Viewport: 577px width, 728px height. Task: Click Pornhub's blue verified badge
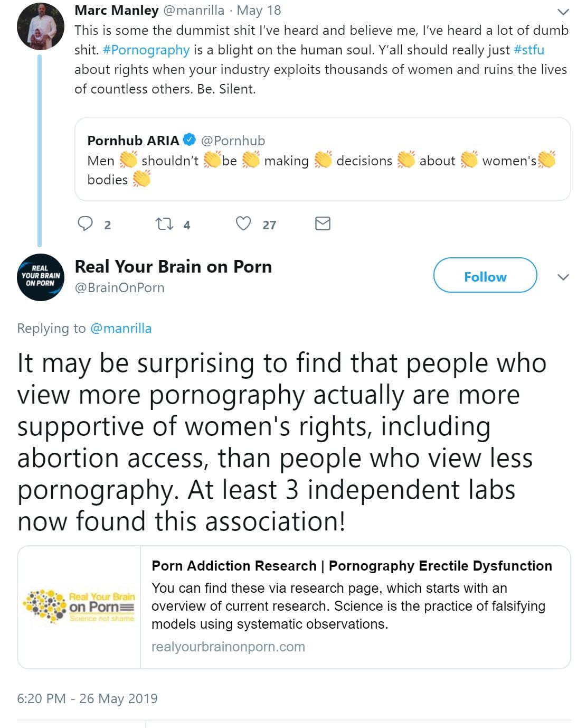190,140
